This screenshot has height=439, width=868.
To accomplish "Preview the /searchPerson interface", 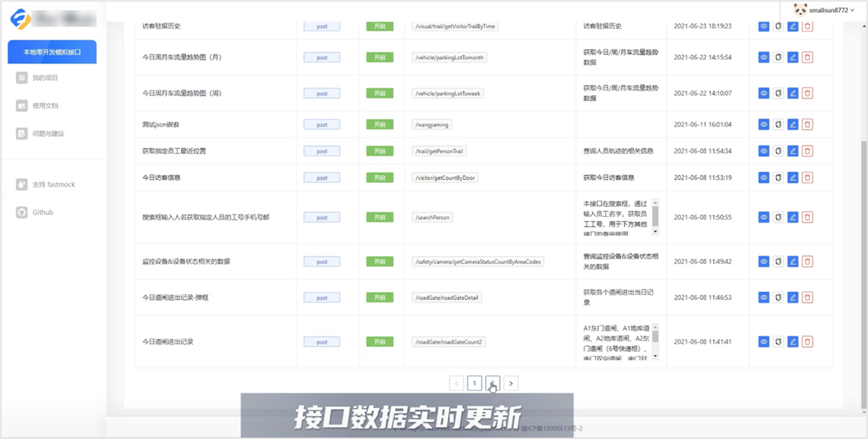I will pyautogui.click(x=764, y=217).
